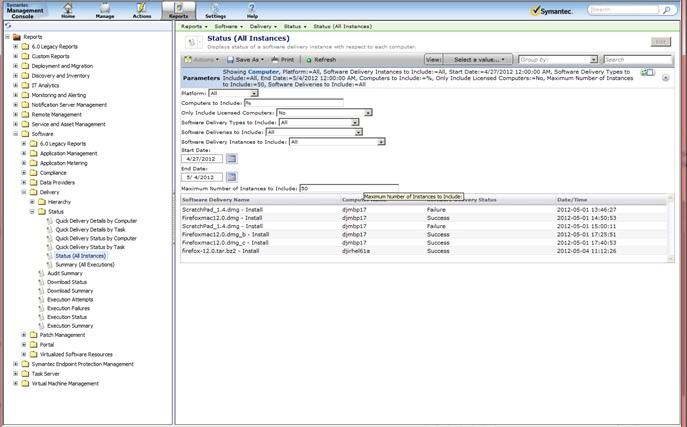This screenshot has width=687, height=427.
Task: Open the View 'Select a value' dropdown
Action: click(480, 60)
